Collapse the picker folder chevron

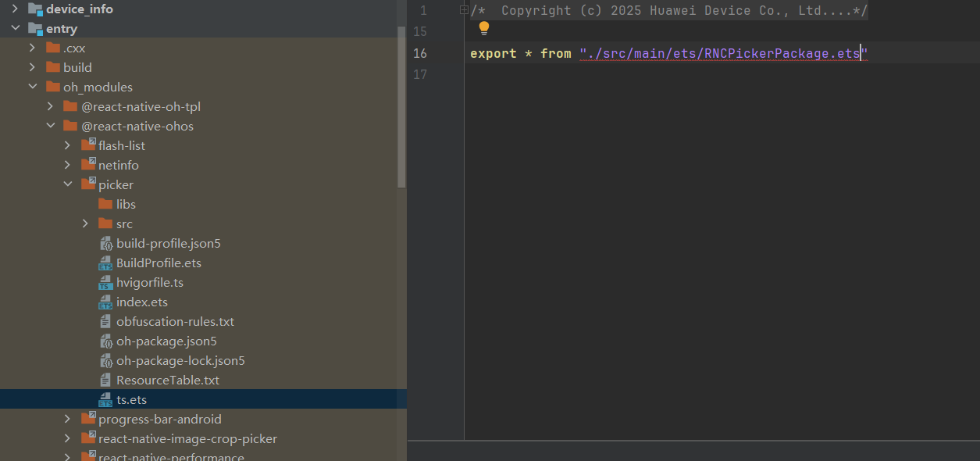[x=68, y=184]
